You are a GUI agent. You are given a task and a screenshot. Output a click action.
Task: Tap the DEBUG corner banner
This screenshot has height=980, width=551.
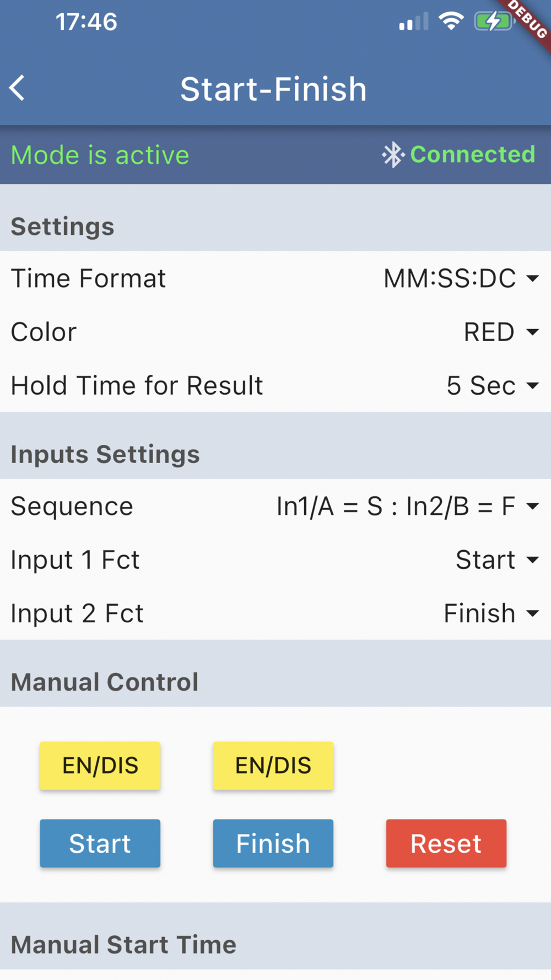(529, 19)
